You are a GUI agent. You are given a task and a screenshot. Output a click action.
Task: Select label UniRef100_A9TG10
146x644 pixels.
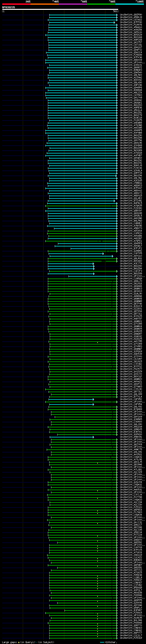131,256
